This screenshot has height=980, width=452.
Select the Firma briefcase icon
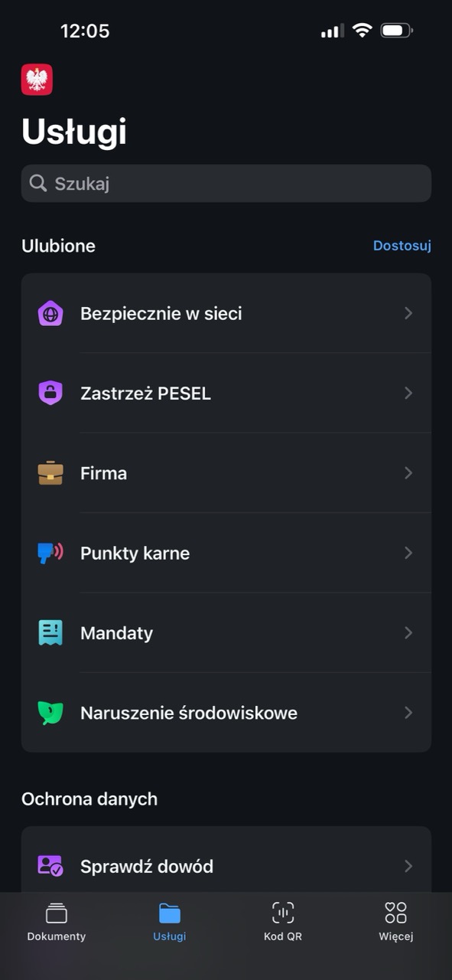click(x=50, y=473)
